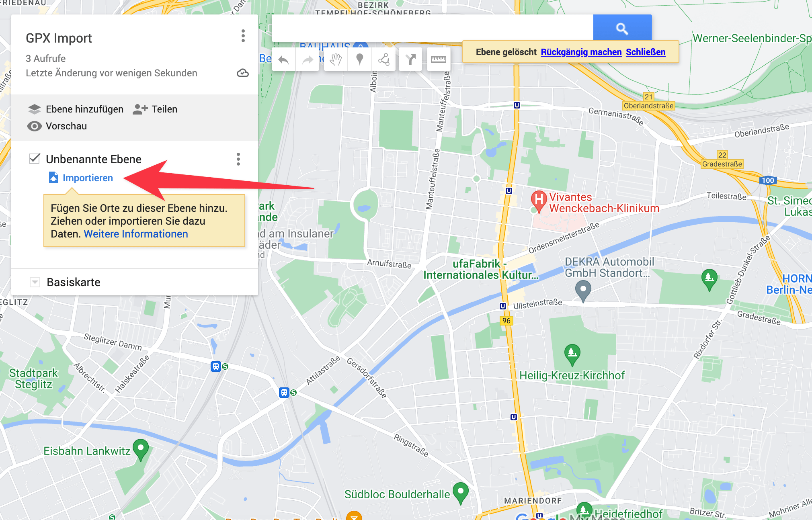
Task: Select the add marker pin tool
Action: (360, 60)
